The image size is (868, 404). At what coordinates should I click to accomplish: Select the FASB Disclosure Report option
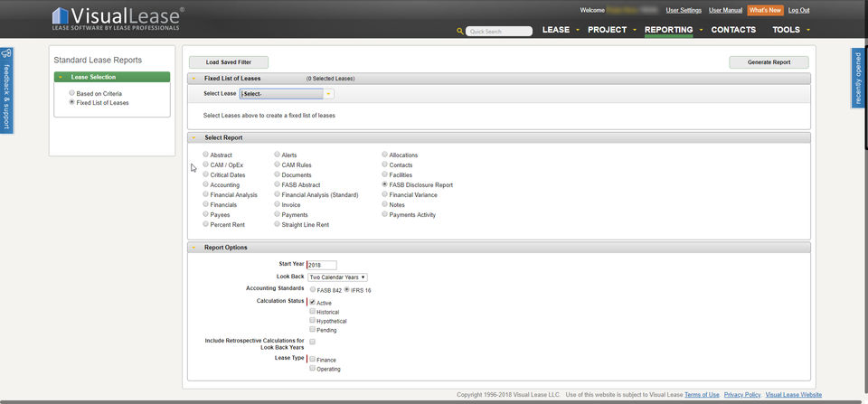pos(385,185)
